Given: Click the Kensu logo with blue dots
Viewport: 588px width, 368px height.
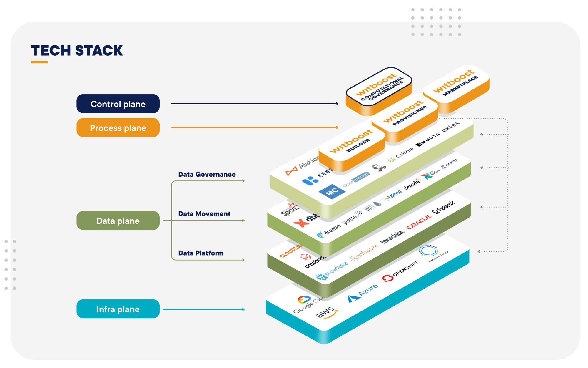Looking at the screenshot, I should (318, 178).
